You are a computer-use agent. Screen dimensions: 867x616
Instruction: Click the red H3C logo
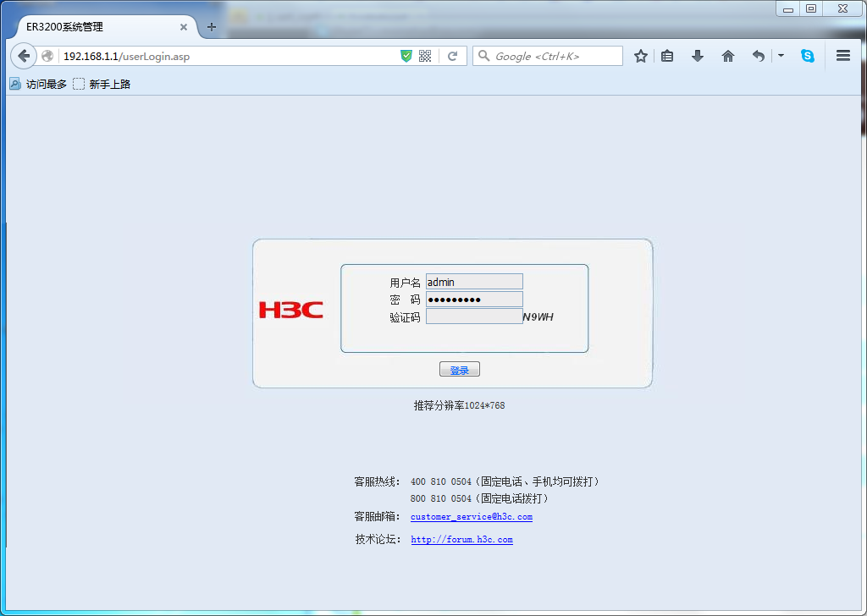291,310
